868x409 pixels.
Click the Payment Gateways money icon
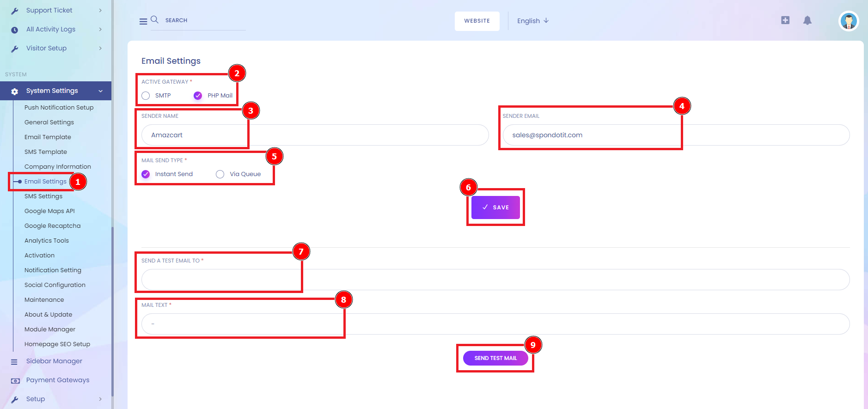(15, 381)
